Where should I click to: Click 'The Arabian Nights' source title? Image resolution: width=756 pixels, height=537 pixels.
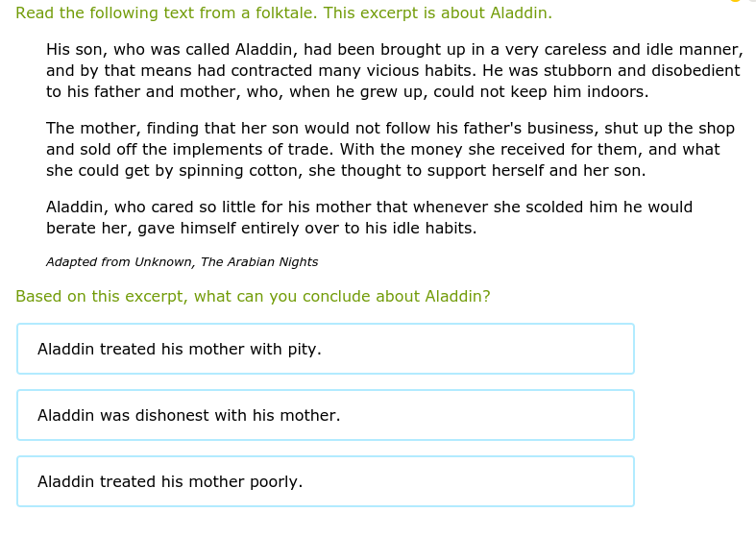tap(259, 262)
